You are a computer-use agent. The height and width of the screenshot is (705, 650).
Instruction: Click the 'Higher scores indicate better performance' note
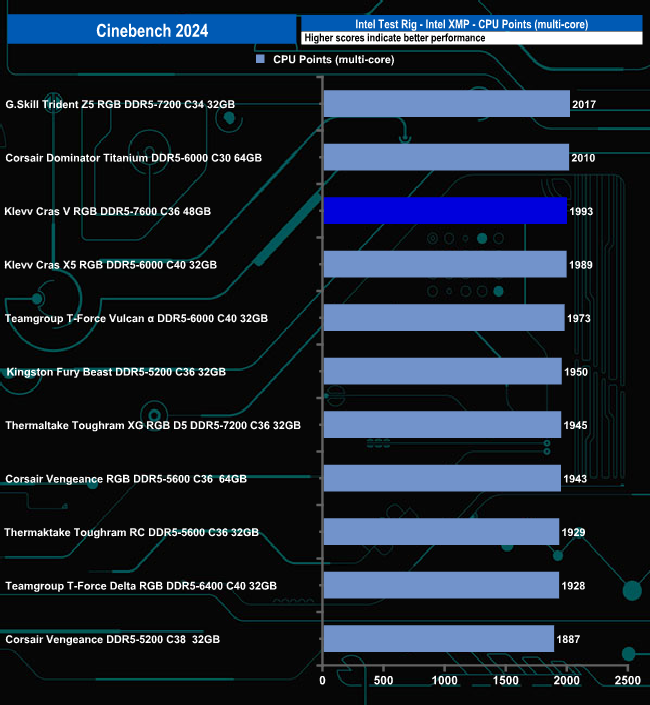395,38
